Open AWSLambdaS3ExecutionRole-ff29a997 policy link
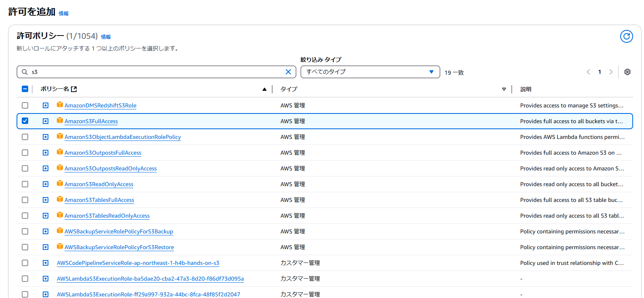 coord(148,294)
